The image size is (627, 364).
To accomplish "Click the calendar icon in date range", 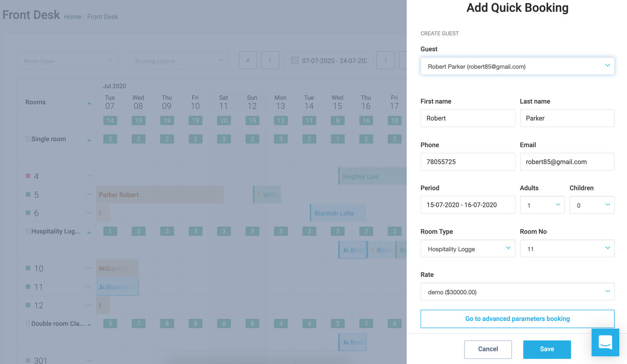I will pyautogui.click(x=294, y=60).
